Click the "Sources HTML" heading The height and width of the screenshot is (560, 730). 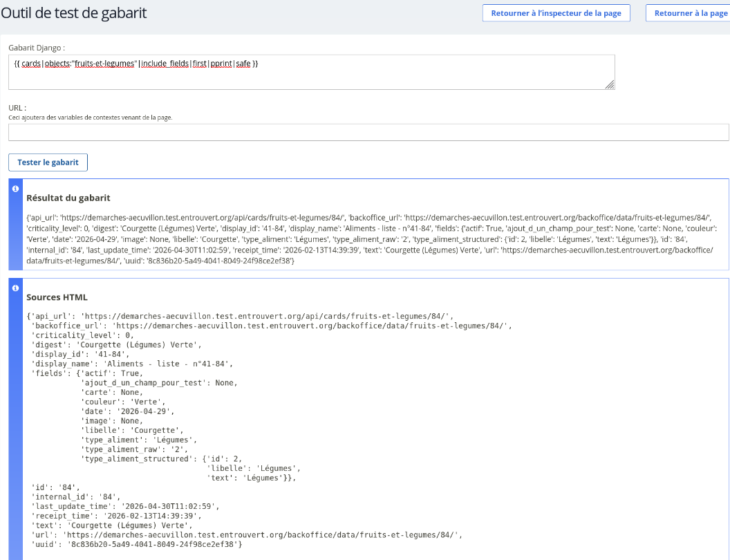click(x=57, y=297)
